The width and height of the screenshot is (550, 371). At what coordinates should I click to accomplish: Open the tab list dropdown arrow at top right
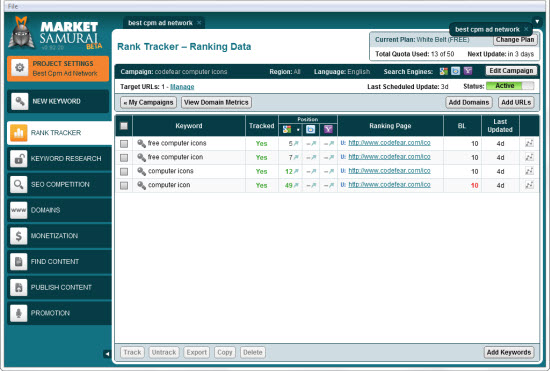click(x=537, y=22)
